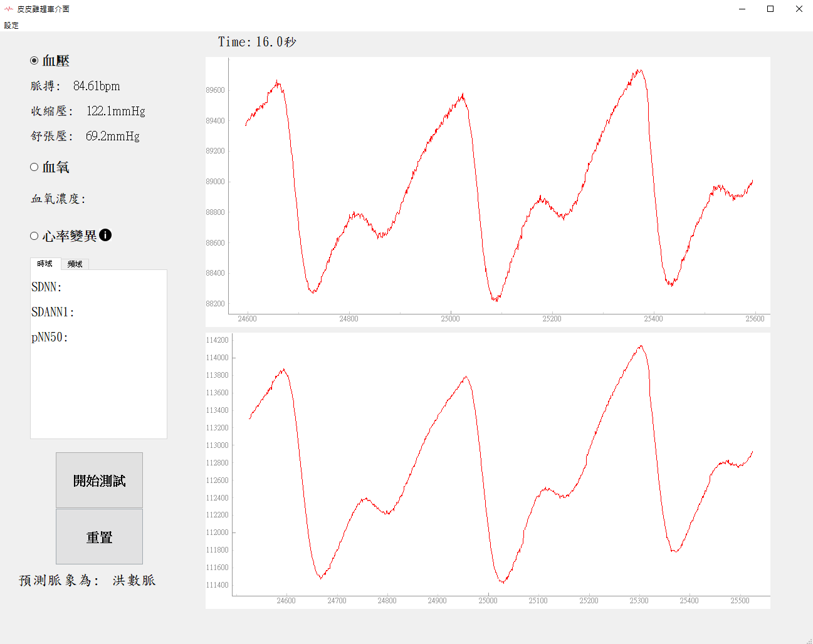Switch to the 時域 tab
Viewport: 813px width, 644px height.
[x=45, y=264]
